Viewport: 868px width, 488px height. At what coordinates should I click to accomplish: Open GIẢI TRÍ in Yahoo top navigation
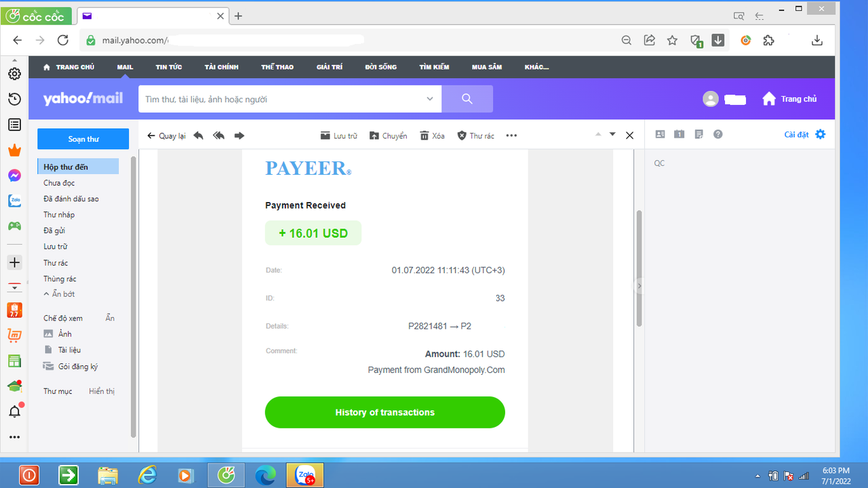pos(330,67)
